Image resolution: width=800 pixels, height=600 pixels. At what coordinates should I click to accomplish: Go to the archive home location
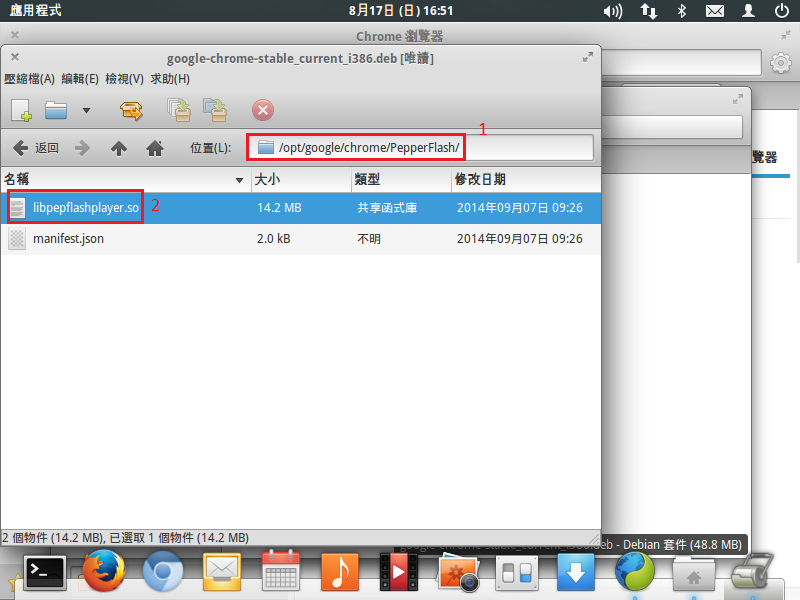pos(155,148)
